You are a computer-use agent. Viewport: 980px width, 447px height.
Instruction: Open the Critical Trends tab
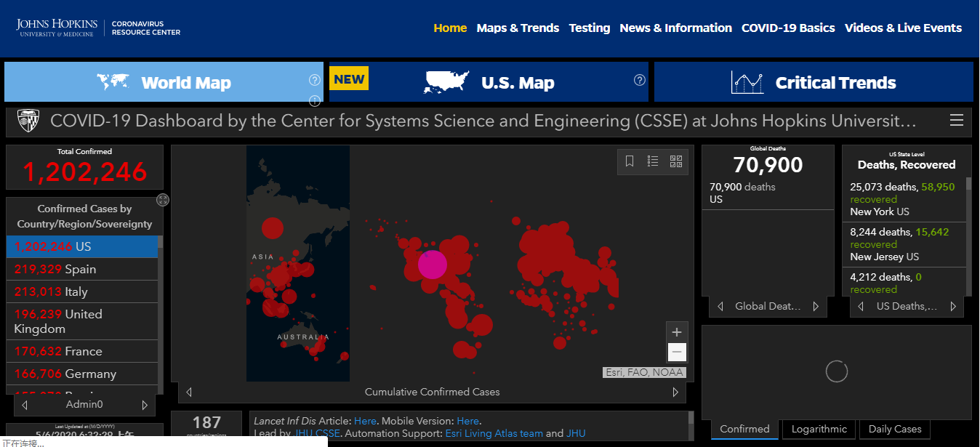click(814, 82)
